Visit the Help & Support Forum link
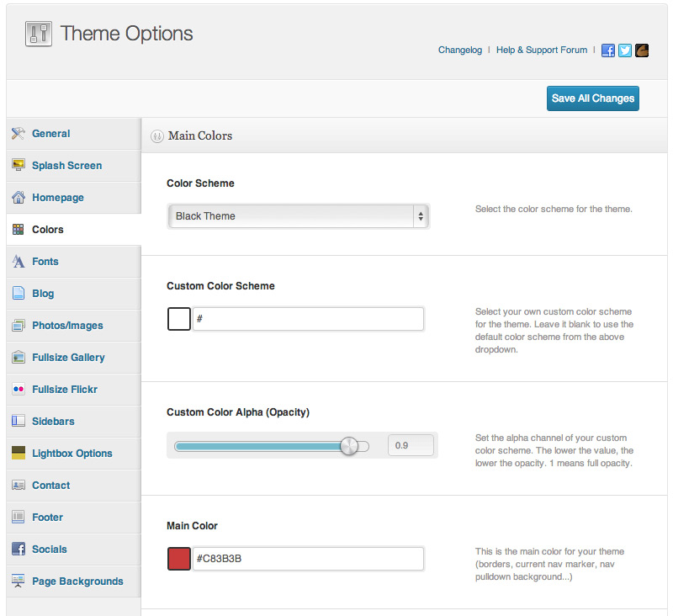 click(542, 50)
